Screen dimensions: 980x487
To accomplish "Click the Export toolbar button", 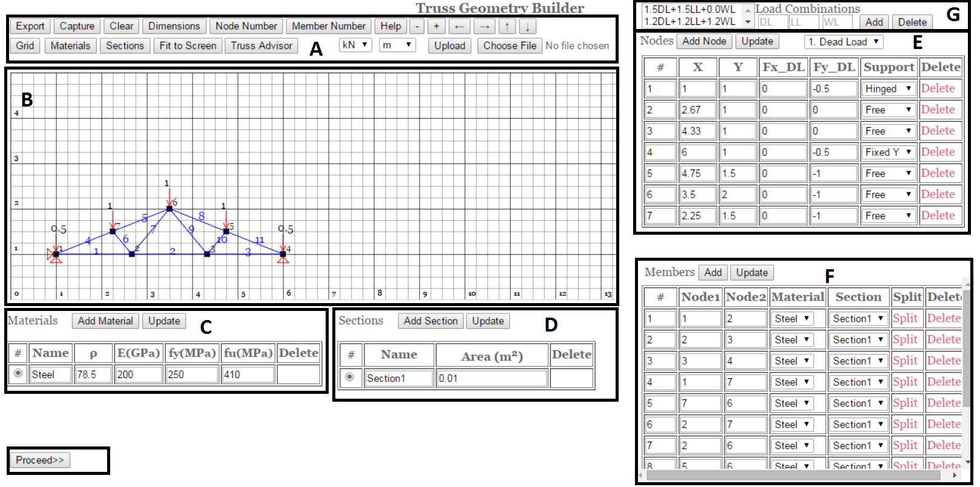I will point(30,26).
